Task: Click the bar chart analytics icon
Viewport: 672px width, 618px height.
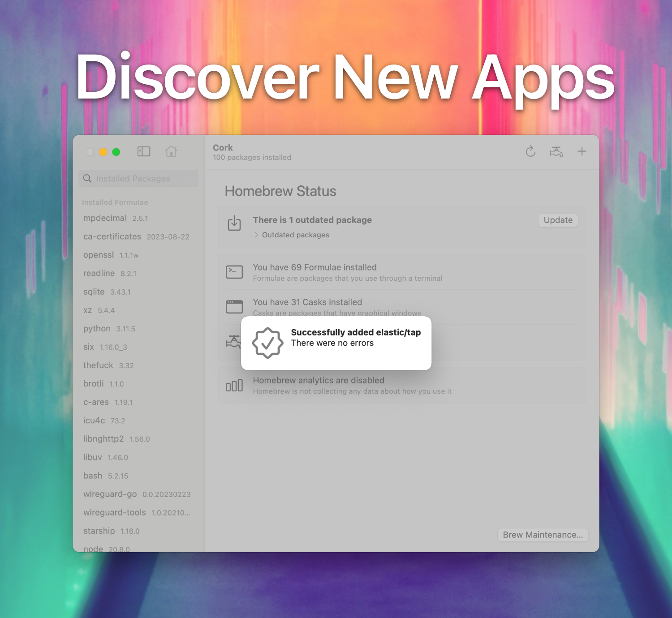Action: pos(234,385)
